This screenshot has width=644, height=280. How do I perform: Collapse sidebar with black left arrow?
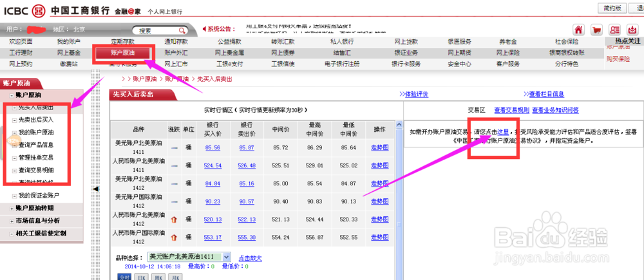tap(96, 189)
